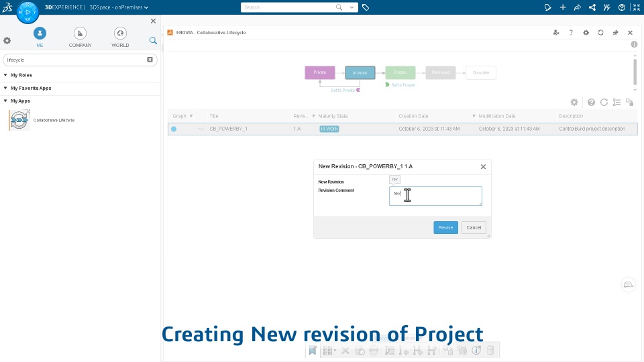This screenshot has height=362, width=644.
Task: Collapse the My Favorite Apps section
Action: (x=5, y=88)
